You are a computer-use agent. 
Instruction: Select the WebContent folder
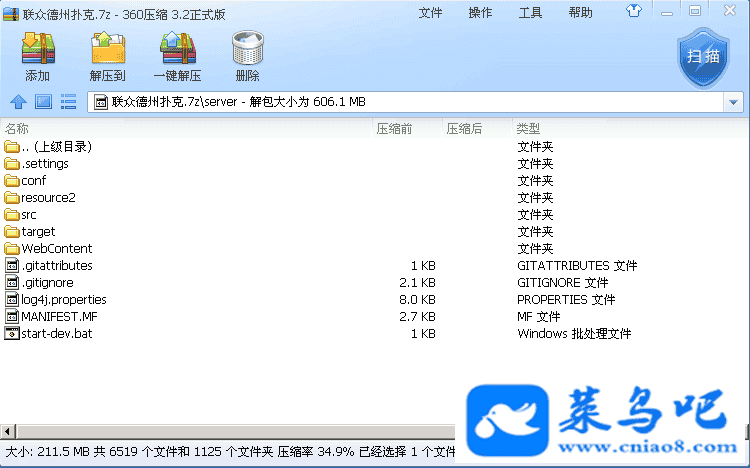pos(56,249)
